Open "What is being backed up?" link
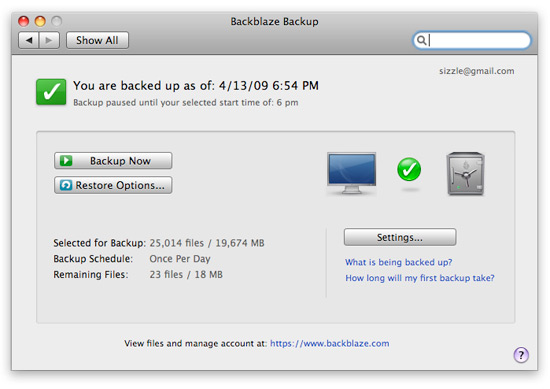Image resolution: width=550 pixels, height=389 pixels. click(398, 262)
